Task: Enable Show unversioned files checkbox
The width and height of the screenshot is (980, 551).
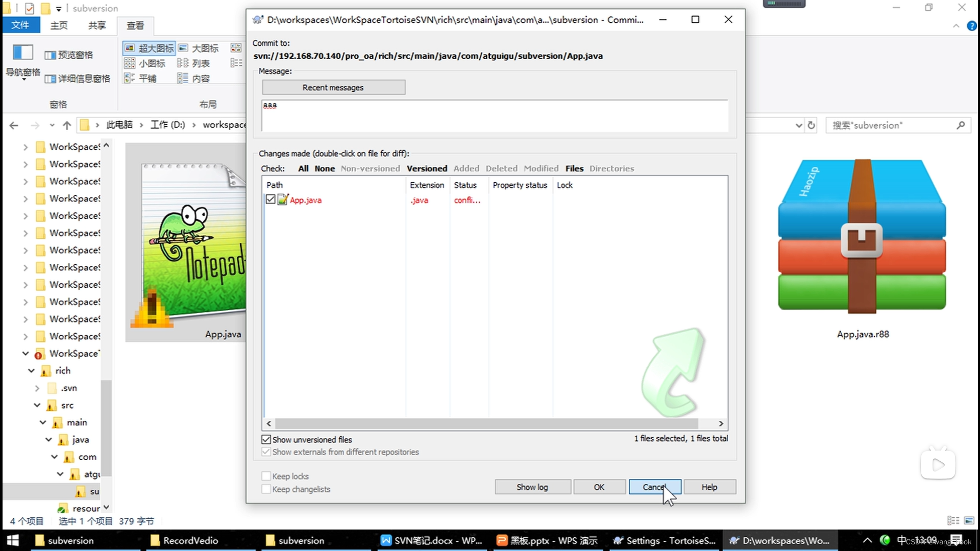Action: [266, 439]
